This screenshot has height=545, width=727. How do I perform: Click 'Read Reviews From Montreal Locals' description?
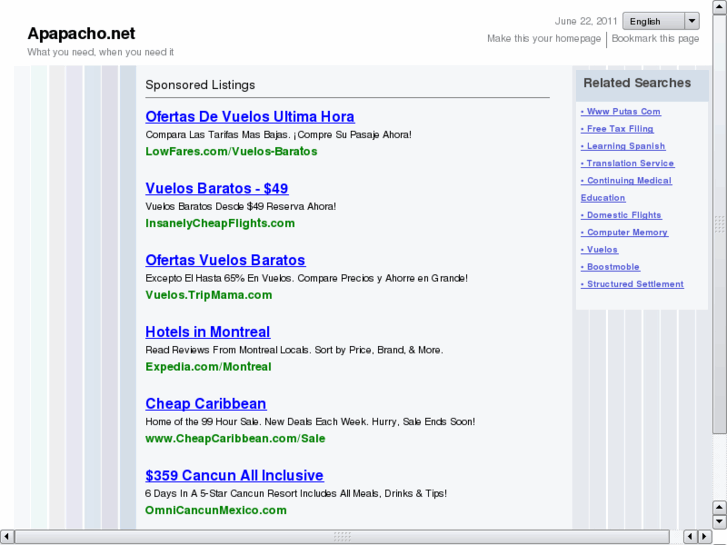pyautogui.click(x=294, y=350)
